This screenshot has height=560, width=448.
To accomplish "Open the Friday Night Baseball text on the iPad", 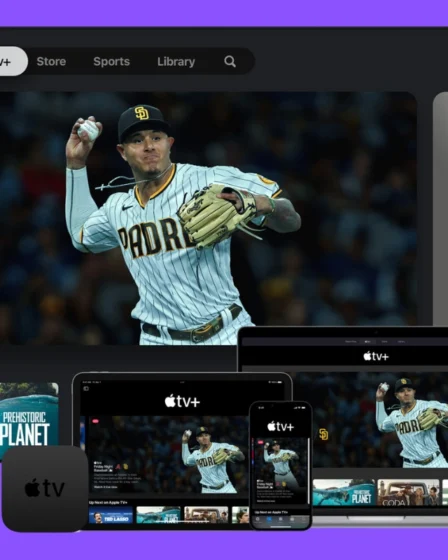I will [103, 468].
